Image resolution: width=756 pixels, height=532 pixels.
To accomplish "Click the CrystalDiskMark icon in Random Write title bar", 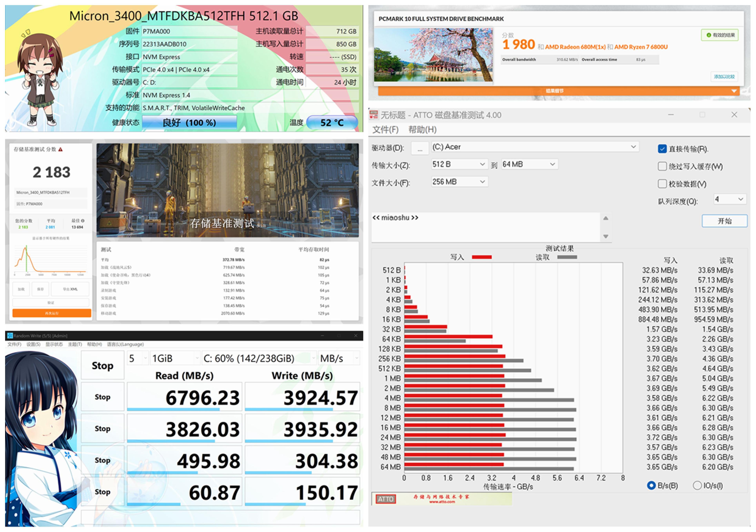I will pos(10,336).
